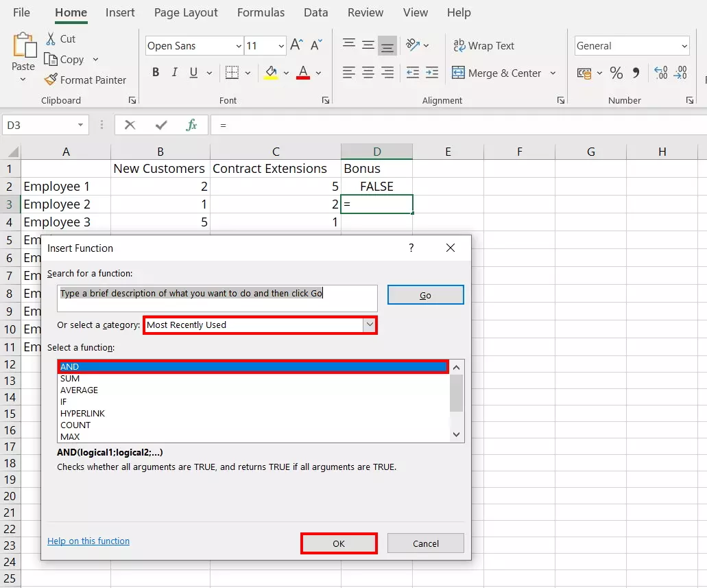This screenshot has width=707, height=588.
Task: Align text to middle vertically
Action: [368, 45]
